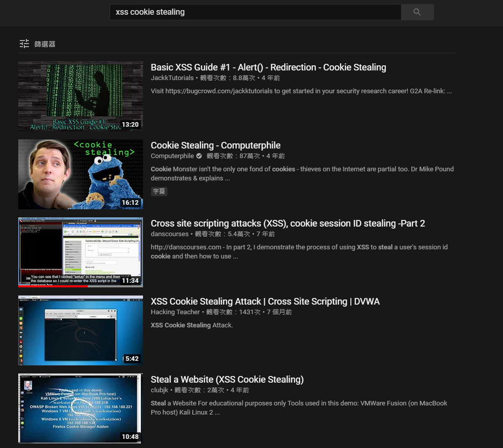Open 'Cookie Stealing - Computerphile' title

coord(215,145)
